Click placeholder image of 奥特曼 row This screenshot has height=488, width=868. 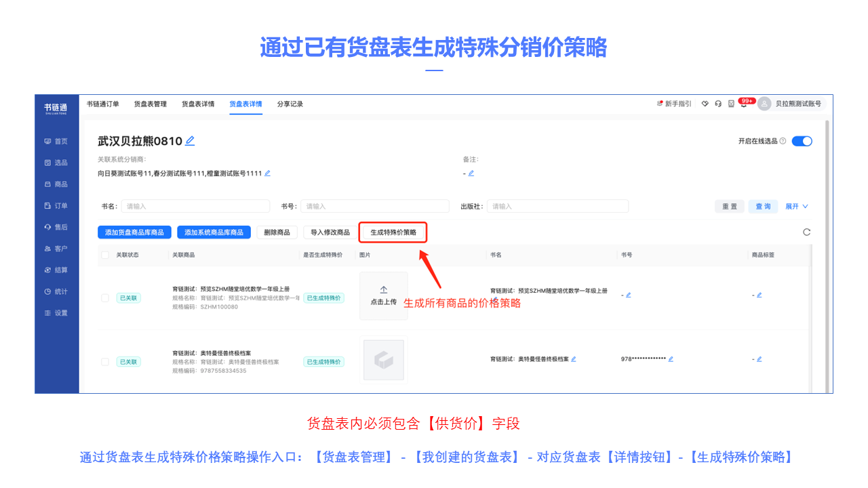point(384,360)
